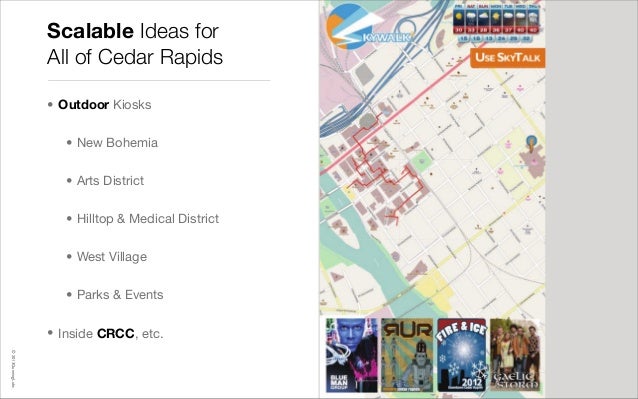The height and width of the screenshot is (399, 638).
Task: Select Friday's sunny weather forecast icon
Action: 459,17
